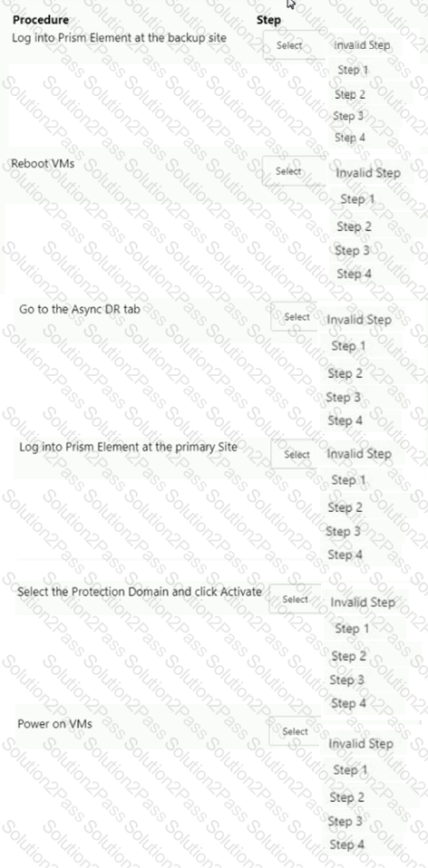The width and height of the screenshot is (428, 868).
Task: Choose Step 3 for backup site login
Action: click(348, 116)
